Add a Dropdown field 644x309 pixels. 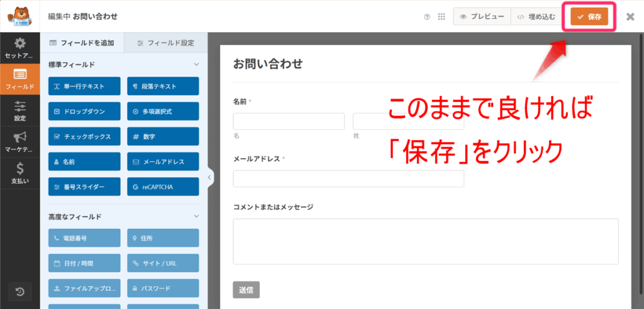(85, 112)
